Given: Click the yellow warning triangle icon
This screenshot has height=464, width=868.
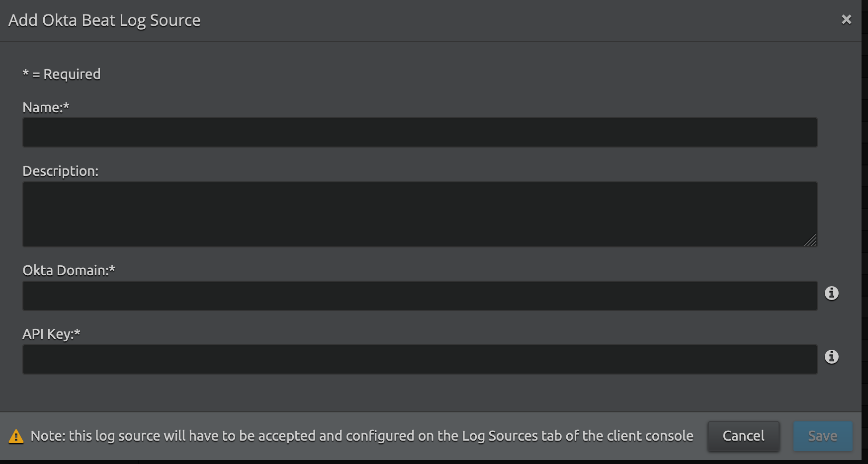Looking at the screenshot, I should 16,436.
